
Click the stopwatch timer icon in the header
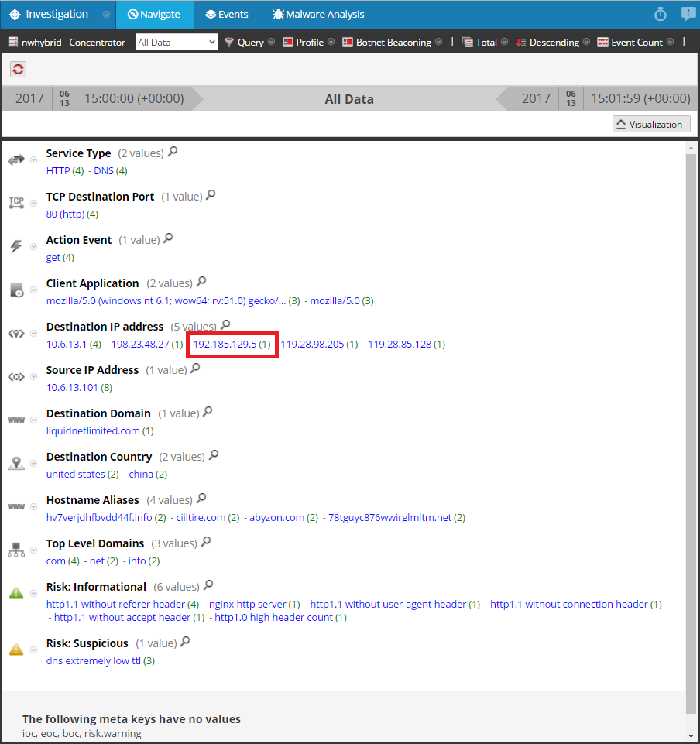[660, 14]
